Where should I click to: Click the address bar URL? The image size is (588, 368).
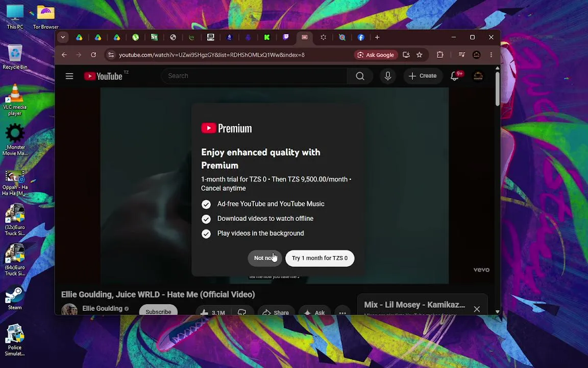click(211, 55)
